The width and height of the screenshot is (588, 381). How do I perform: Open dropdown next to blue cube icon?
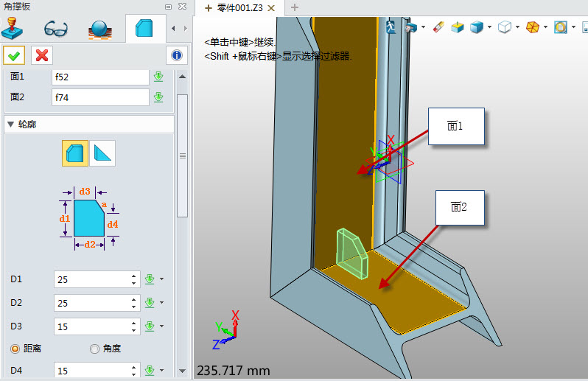[490, 27]
